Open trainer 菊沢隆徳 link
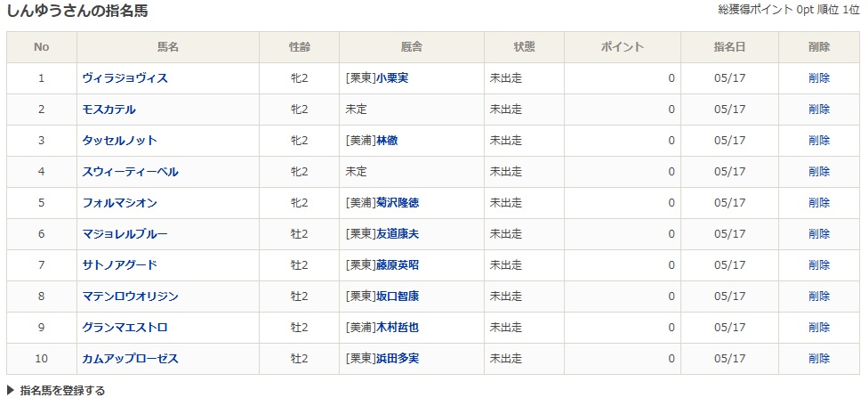This screenshot has height=398, width=868. coord(397,203)
